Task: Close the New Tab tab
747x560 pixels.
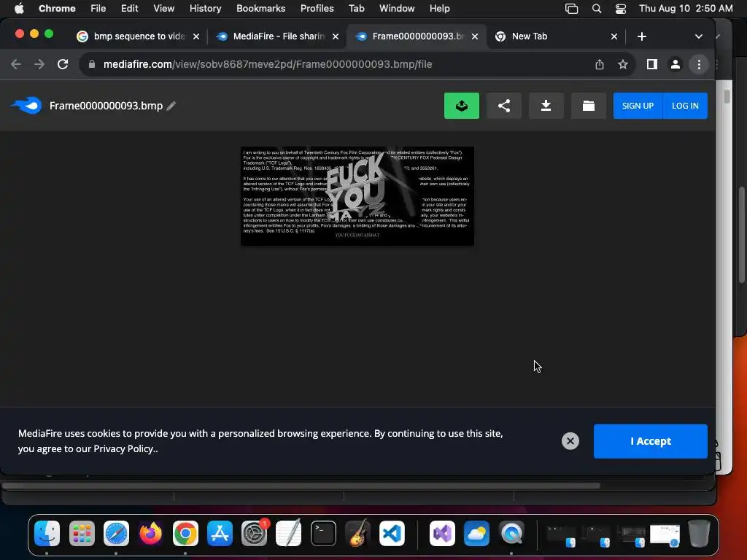Action: coord(614,36)
